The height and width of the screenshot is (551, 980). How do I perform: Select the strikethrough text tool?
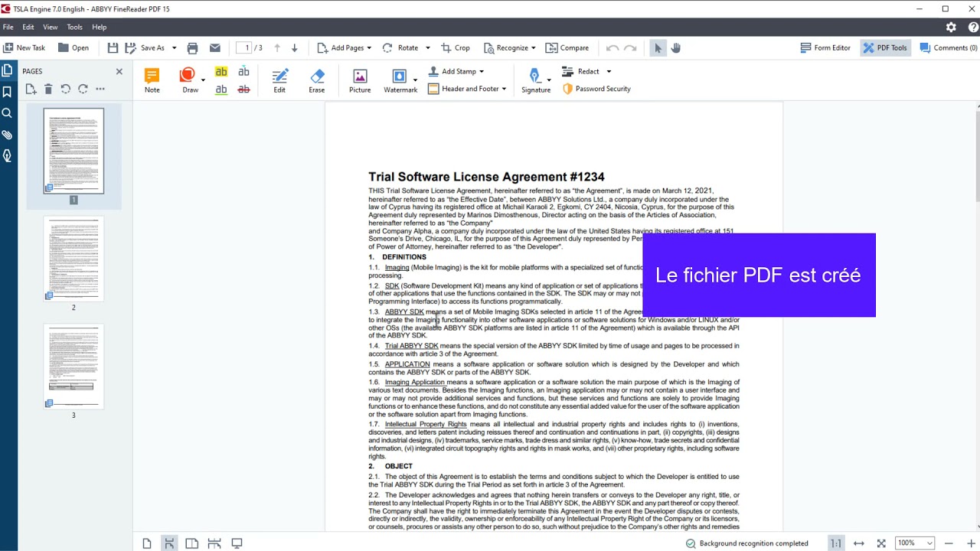tap(243, 89)
